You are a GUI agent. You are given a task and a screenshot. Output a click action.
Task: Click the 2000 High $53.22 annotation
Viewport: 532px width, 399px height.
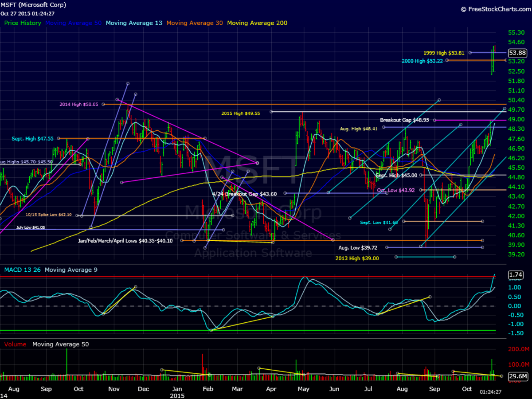[422, 61]
